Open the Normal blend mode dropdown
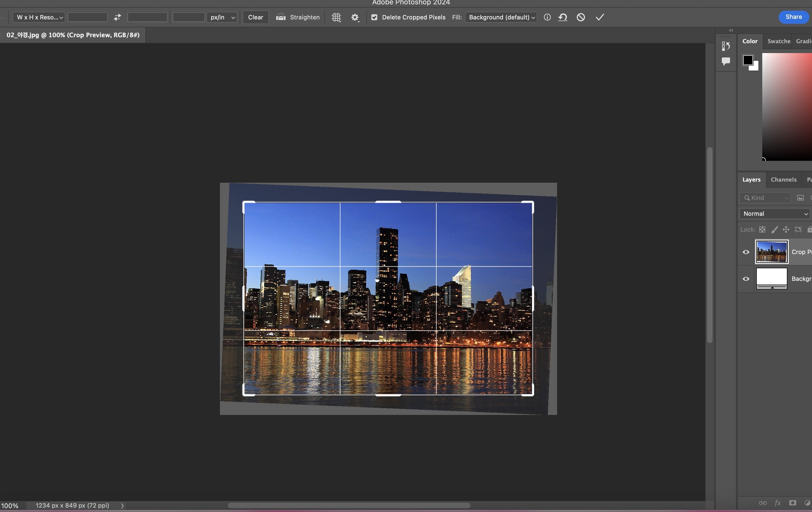Screen dimensions: 812x512 775,214
